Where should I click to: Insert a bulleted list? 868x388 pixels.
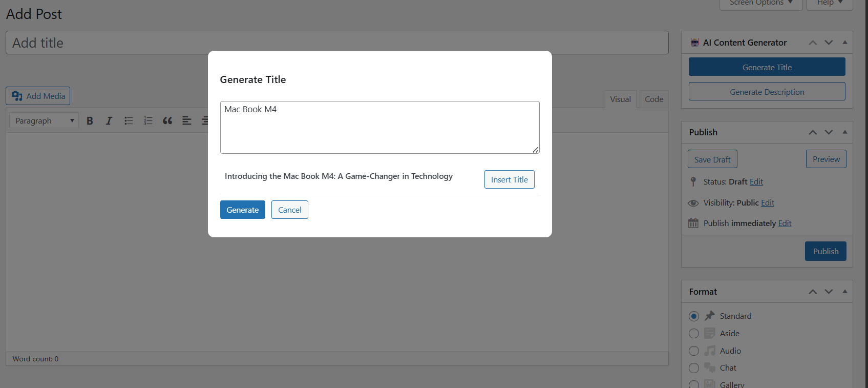click(x=129, y=121)
